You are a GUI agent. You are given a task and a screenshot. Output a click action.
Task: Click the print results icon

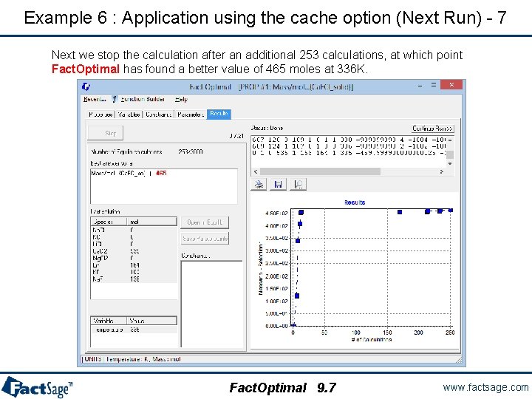(259, 185)
